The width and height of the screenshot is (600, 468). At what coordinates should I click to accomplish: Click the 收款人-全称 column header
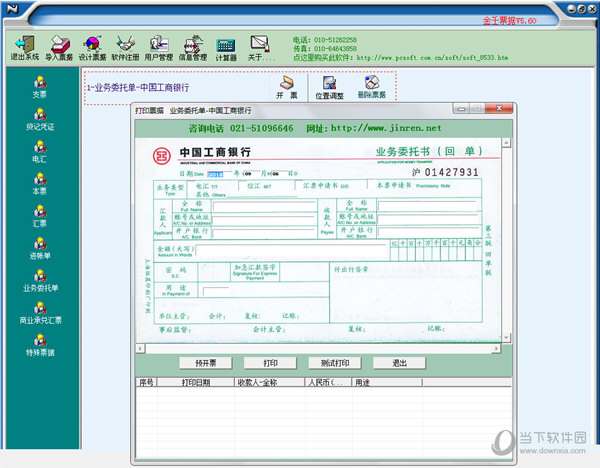click(269, 382)
